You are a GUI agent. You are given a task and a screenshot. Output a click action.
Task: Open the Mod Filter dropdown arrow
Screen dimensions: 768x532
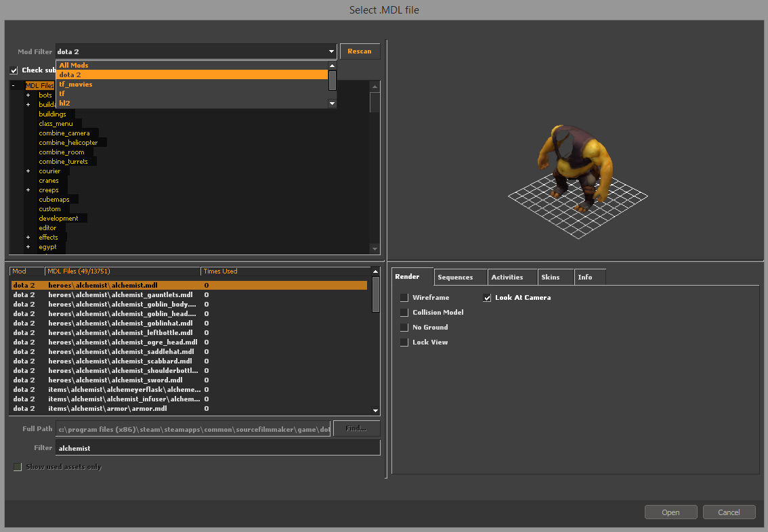point(331,51)
